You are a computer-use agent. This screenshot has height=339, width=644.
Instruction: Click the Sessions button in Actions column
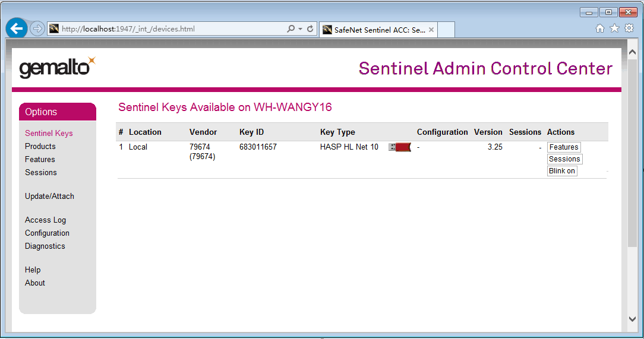pos(564,159)
